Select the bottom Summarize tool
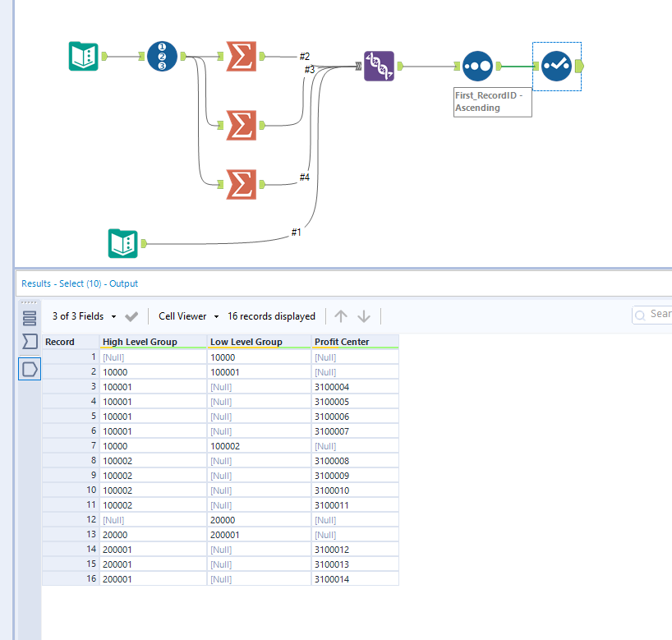 point(239,184)
